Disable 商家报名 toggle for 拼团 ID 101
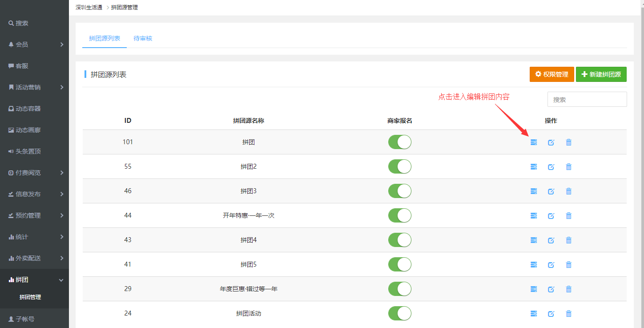The width and height of the screenshot is (644, 328). point(399,142)
